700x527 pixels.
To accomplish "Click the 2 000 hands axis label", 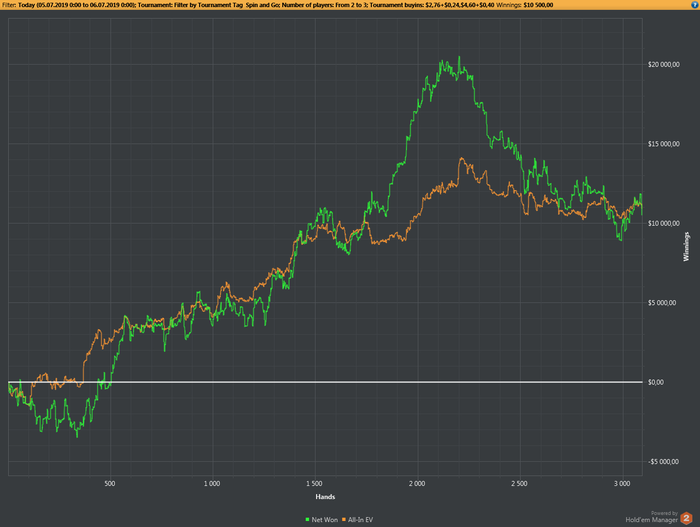I will [x=417, y=484].
